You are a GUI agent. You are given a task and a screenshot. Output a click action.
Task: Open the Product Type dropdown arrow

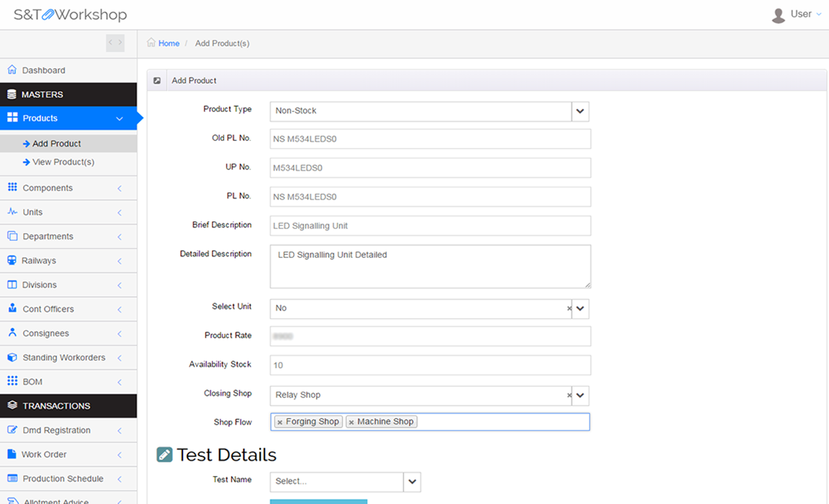(580, 111)
